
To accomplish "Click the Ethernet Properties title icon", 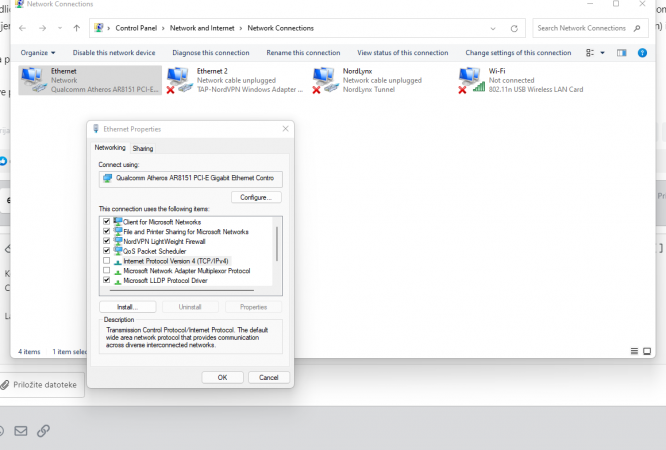I will click(96, 129).
